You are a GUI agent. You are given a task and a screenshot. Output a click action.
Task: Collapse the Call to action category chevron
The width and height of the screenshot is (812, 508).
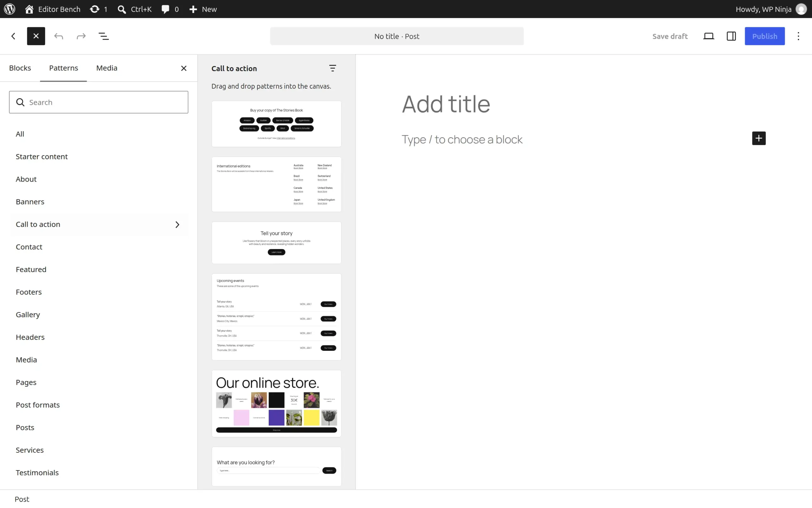coord(177,224)
